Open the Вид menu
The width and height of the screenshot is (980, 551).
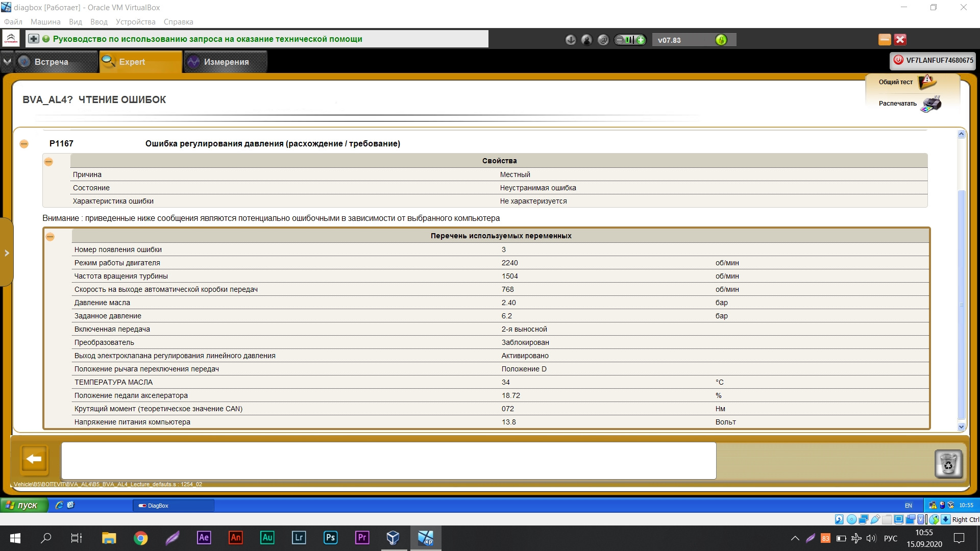(76, 22)
